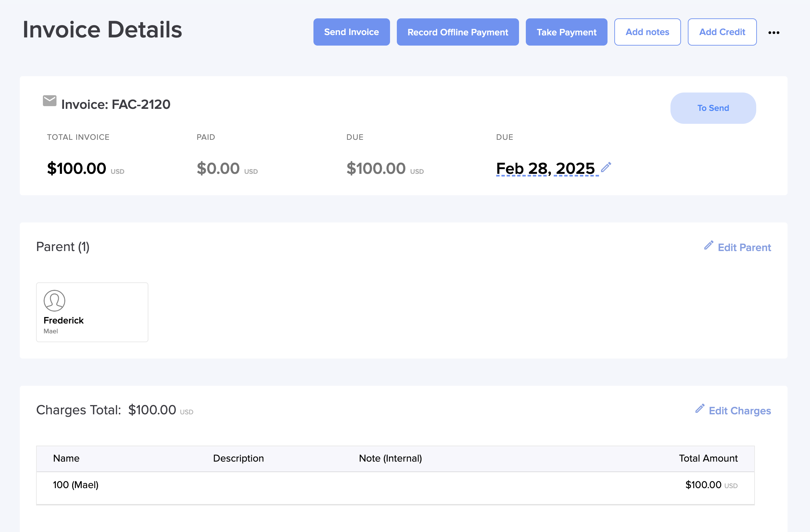The width and height of the screenshot is (810, 532).
Task: Click the Add Credit button
Action: tap(722, 32)
